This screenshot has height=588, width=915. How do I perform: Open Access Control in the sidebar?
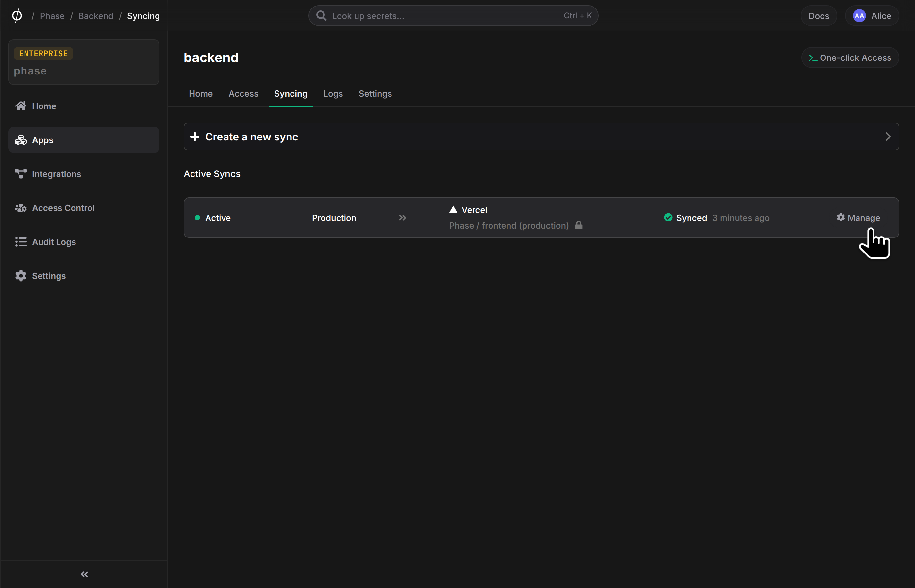[84, 208]
